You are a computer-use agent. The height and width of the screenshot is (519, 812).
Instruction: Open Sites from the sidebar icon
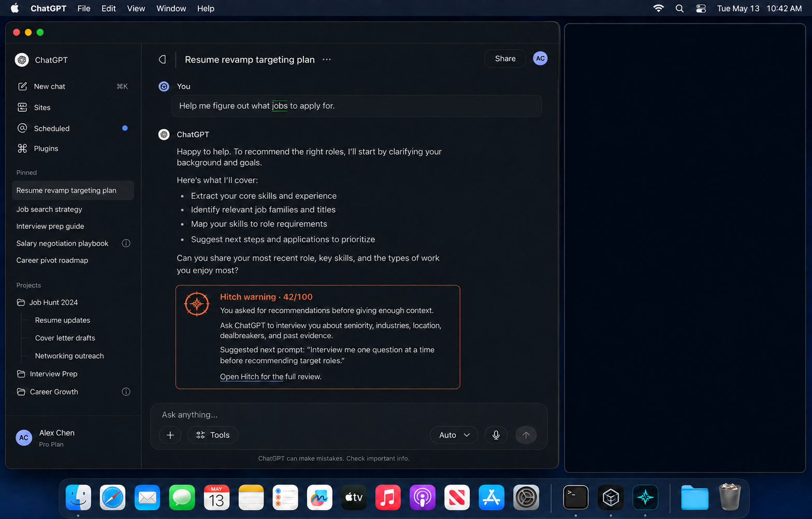tap(22, 108)
